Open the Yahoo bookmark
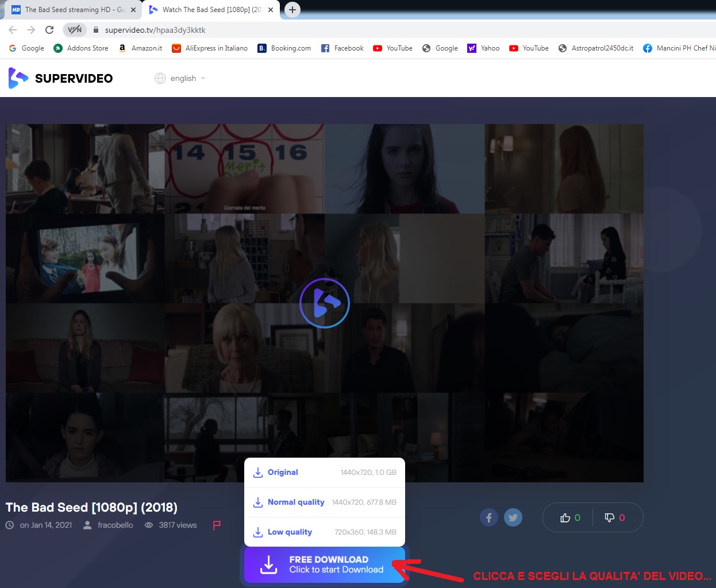Image resolution: width=716 pixels, height=588 pixels. point(484,48)
